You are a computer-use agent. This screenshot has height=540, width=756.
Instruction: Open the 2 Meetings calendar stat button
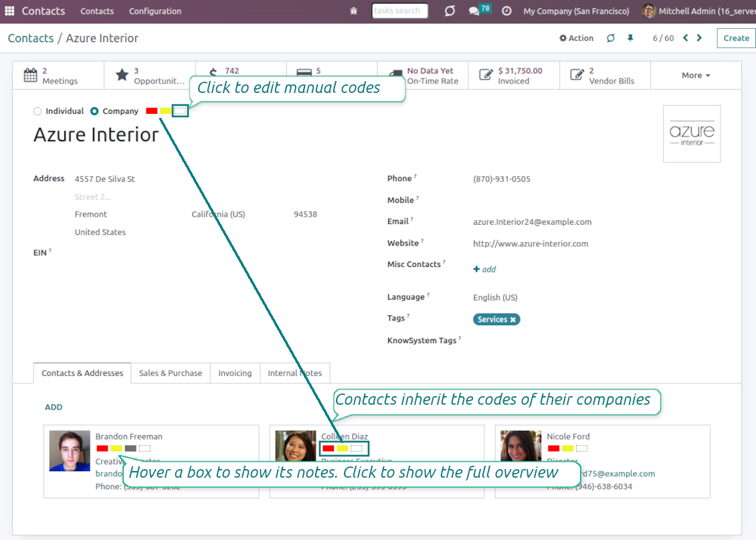click(58, 75)
